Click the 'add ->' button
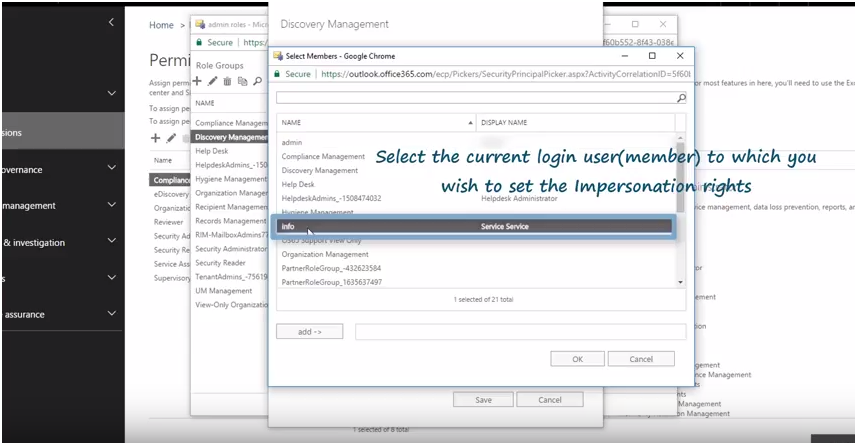Image resolution: width=855 pixels, height=443 pixels. pos(309,331)
